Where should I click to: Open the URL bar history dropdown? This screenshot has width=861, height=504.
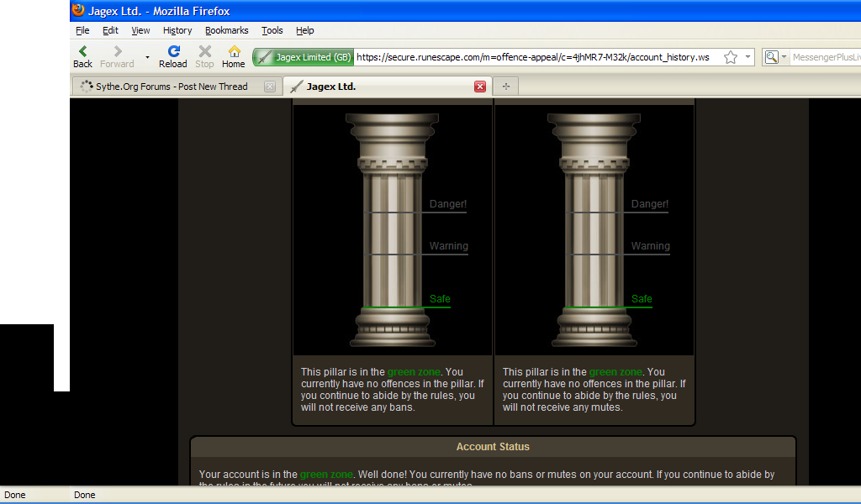coord(747,57)
